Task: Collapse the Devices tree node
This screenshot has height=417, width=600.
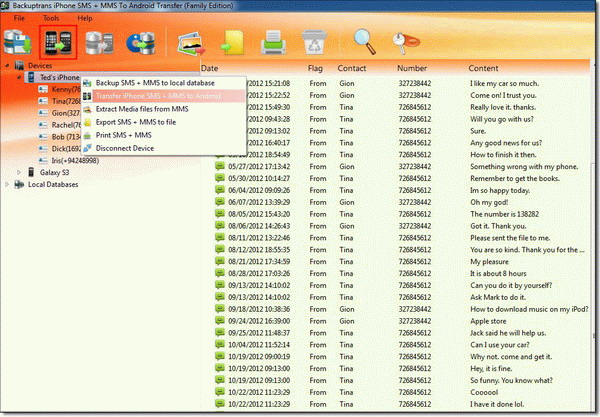Action: (7, 66)
